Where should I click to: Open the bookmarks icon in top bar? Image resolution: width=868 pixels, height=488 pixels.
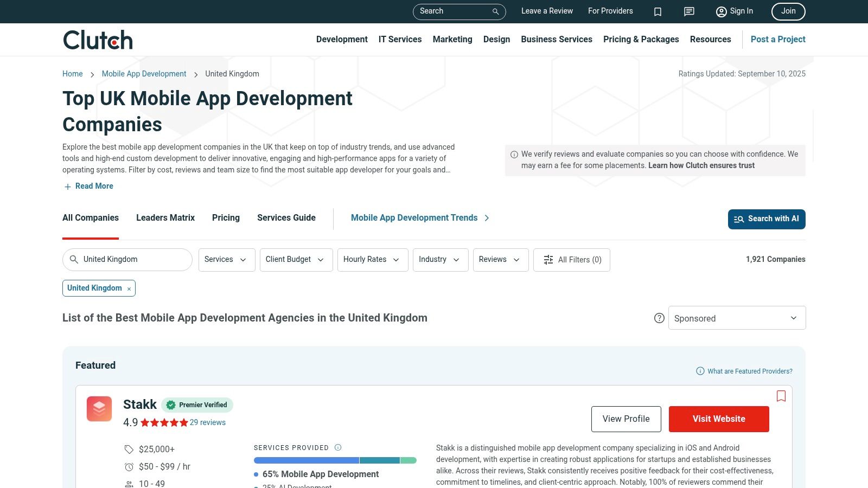[x=658, y=11]
